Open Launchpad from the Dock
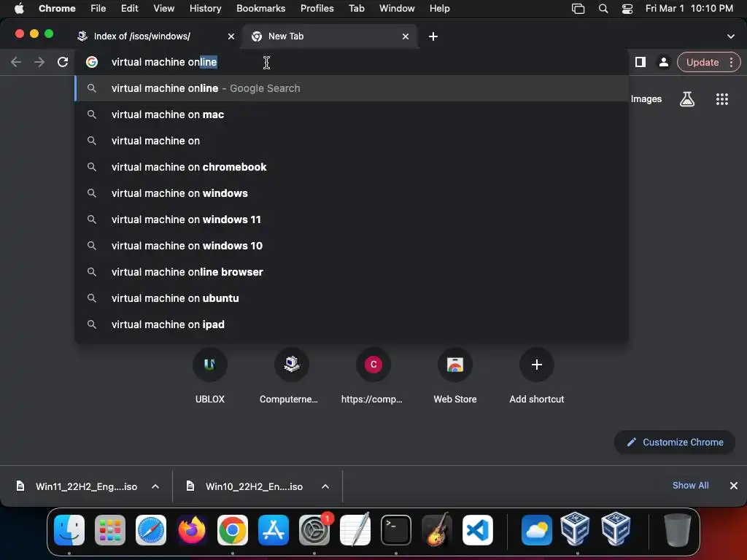Viewport: 747px width, 560px height. 110,529
